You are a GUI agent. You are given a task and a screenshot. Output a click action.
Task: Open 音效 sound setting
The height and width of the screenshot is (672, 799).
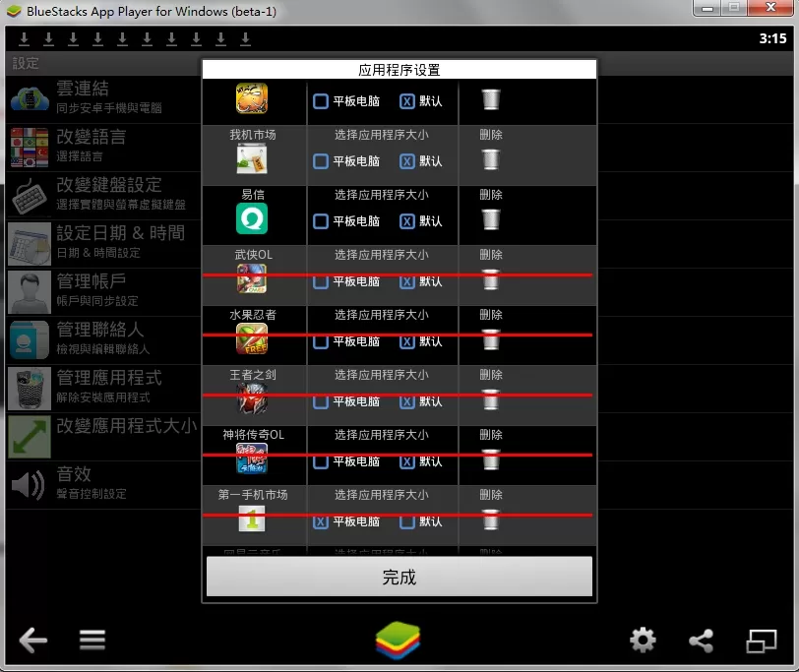click(x=103, y=485)
